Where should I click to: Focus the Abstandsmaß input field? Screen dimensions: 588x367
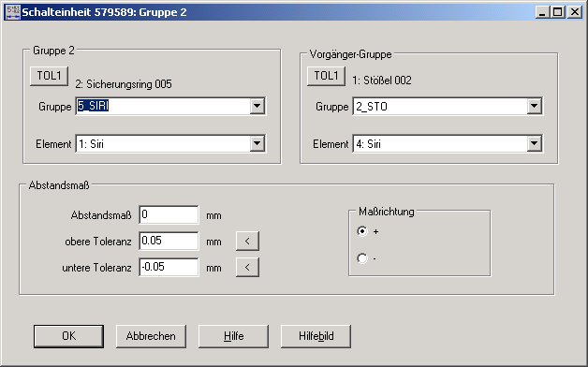(x=169, y=214)
